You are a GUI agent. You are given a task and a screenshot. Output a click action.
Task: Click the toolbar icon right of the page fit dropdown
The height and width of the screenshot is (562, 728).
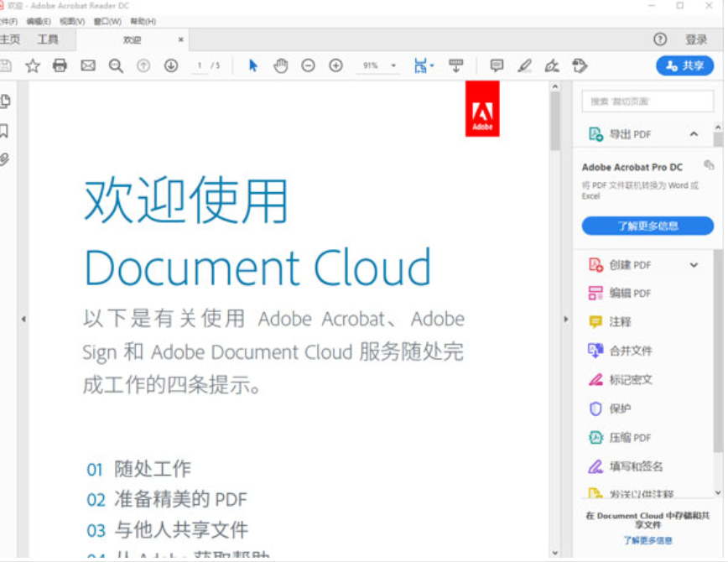[456, 65]
